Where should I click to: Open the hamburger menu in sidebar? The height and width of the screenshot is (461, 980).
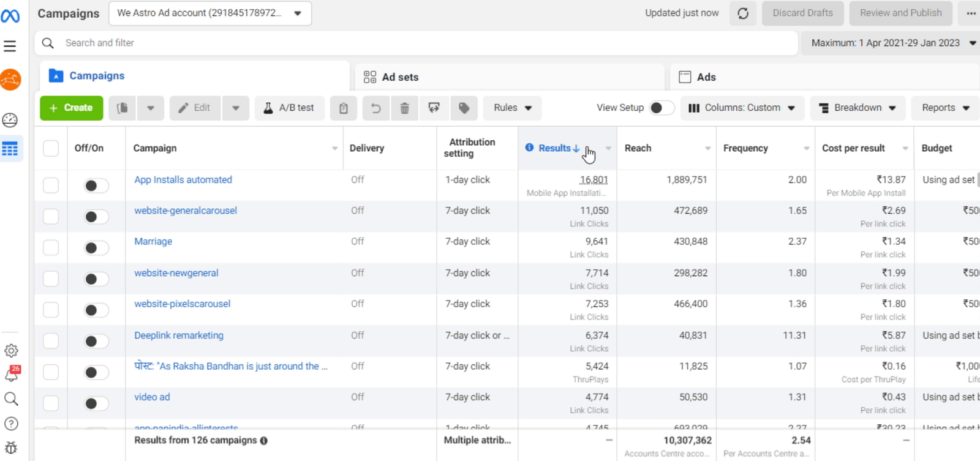[10, 46]
